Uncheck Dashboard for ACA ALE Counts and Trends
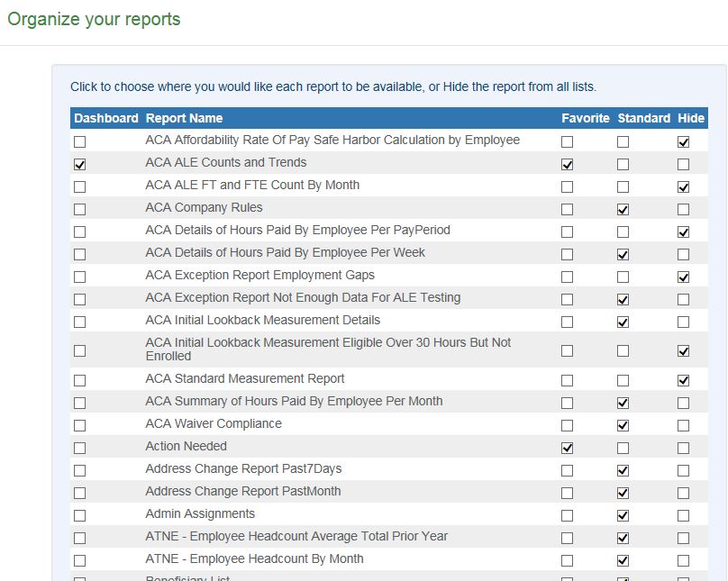The image size is (728, 581). pyautogui.click(x=80, y=165)
